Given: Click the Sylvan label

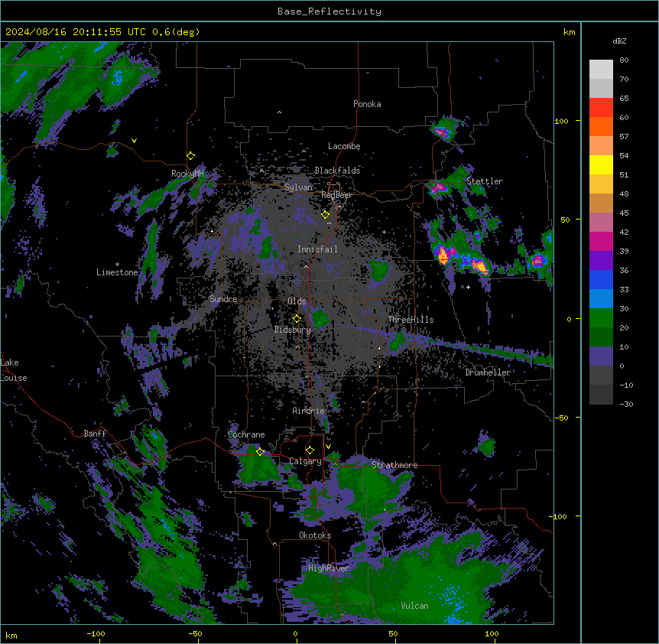Looking at the screenshot, I should pos(298,187).
